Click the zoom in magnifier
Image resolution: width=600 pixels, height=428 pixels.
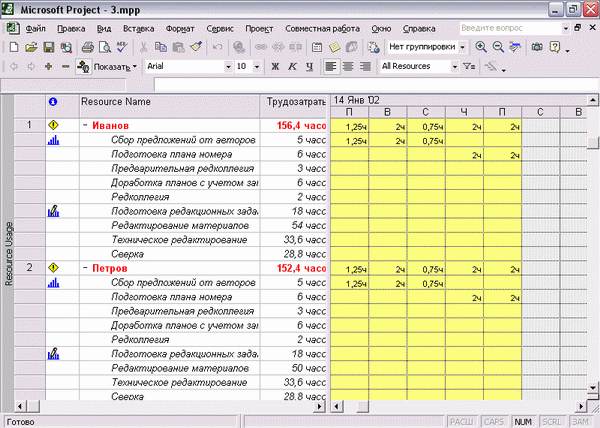[x=481, y=47]
